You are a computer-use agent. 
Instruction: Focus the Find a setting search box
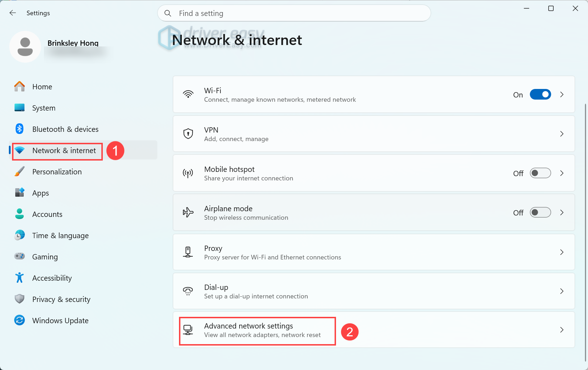pos(294,13)
